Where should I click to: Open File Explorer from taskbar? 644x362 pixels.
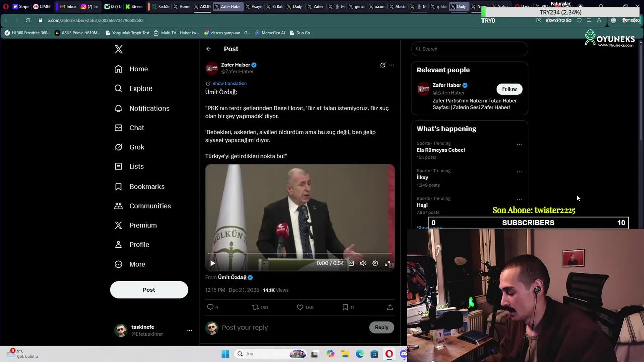click(x=345, y=354)
